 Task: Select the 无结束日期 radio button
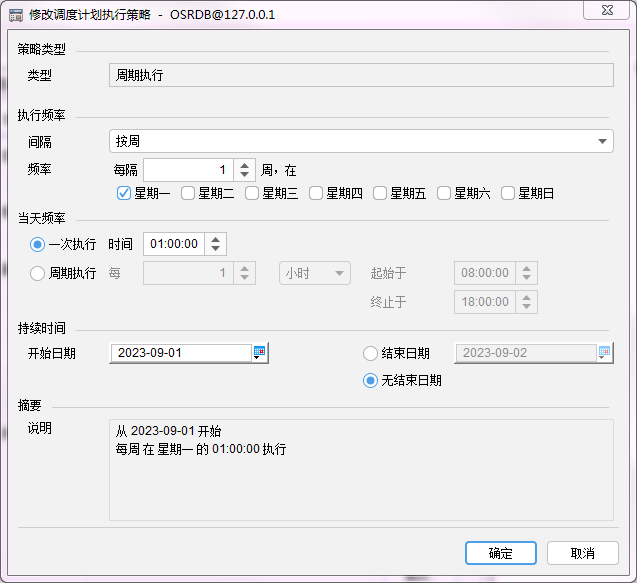370,381
